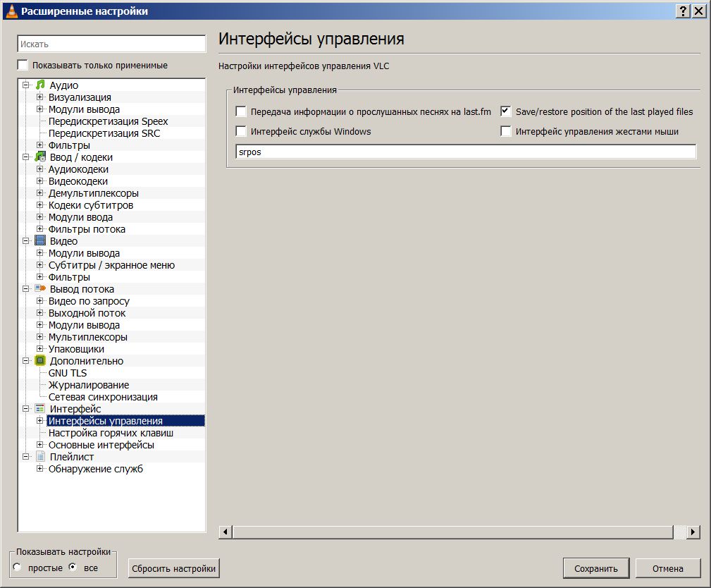Click the question mark help button

(683, 11)
